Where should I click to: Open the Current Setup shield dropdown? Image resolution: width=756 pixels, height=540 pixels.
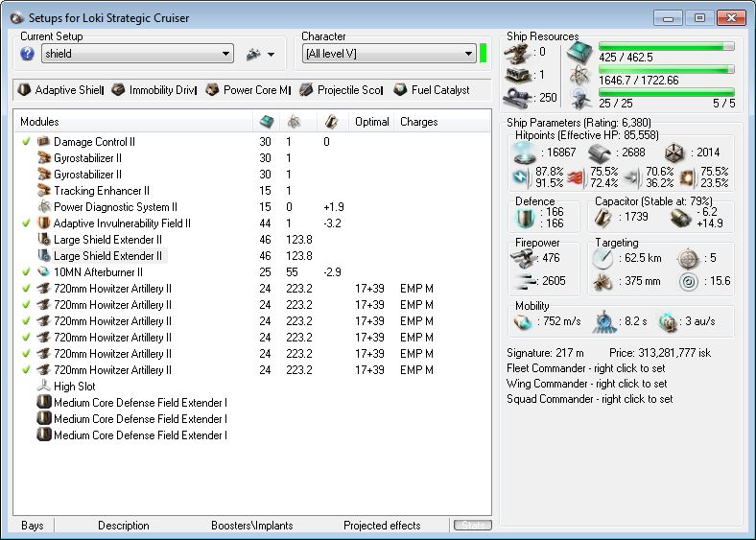point(137,54)
